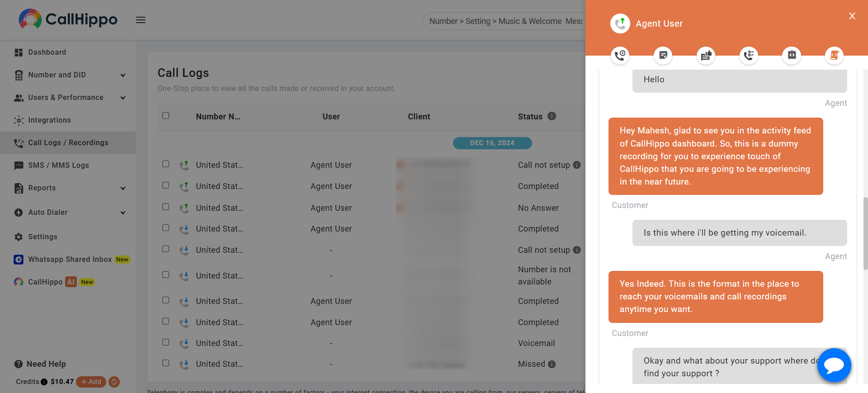Click the SMS / MMS Logs message icon

19,166
